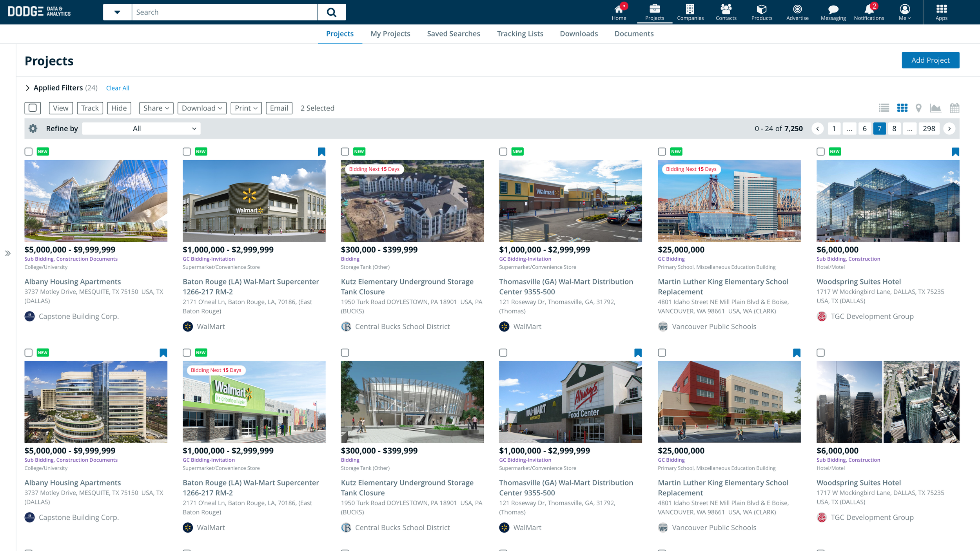Switch to list view layout
The image size is (980, 551).
[x=884, y=108]
